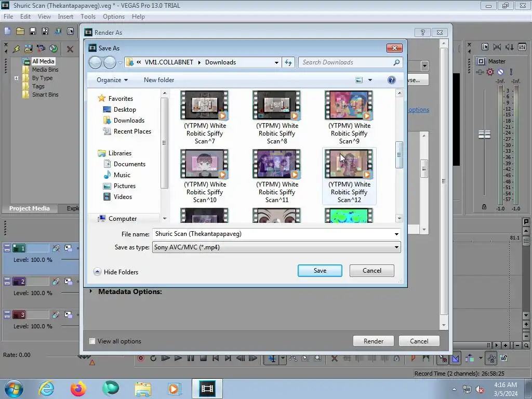The width and height of the screenshot is (532, 399).
Task: Click the Go to Start transport button
Action: coord(216,358)
